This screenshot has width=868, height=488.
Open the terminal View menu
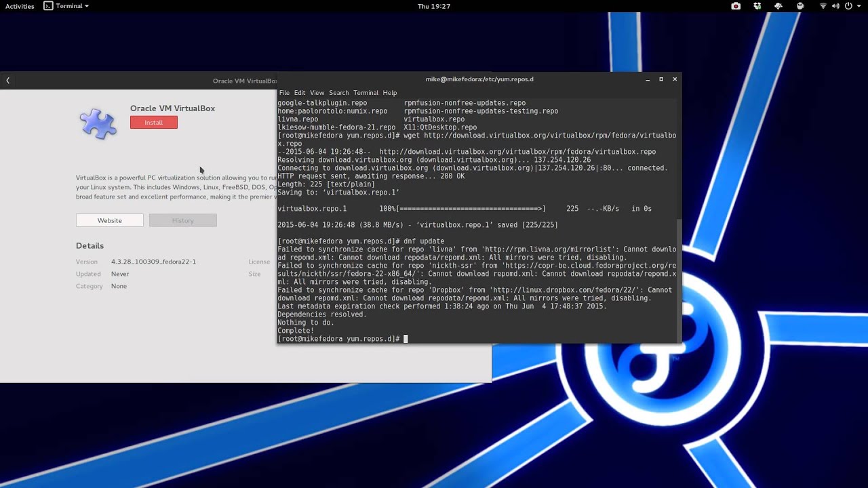pos(317,93)
